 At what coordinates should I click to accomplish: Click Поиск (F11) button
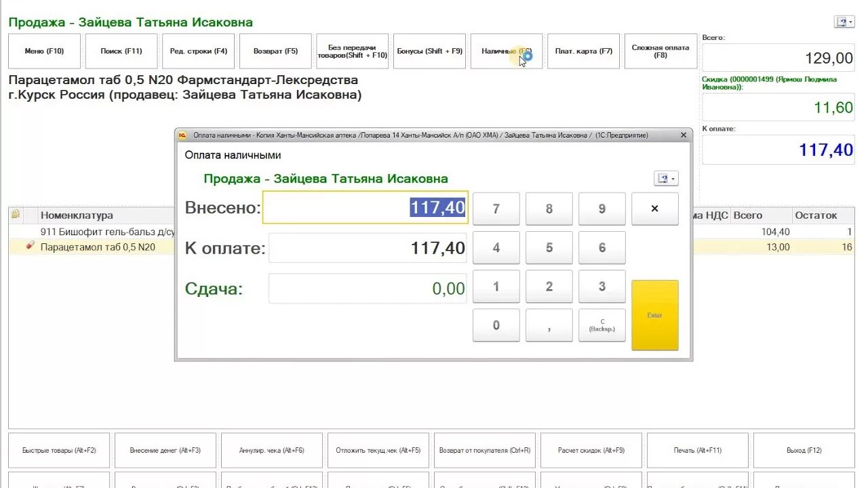(x=121, y=52)
